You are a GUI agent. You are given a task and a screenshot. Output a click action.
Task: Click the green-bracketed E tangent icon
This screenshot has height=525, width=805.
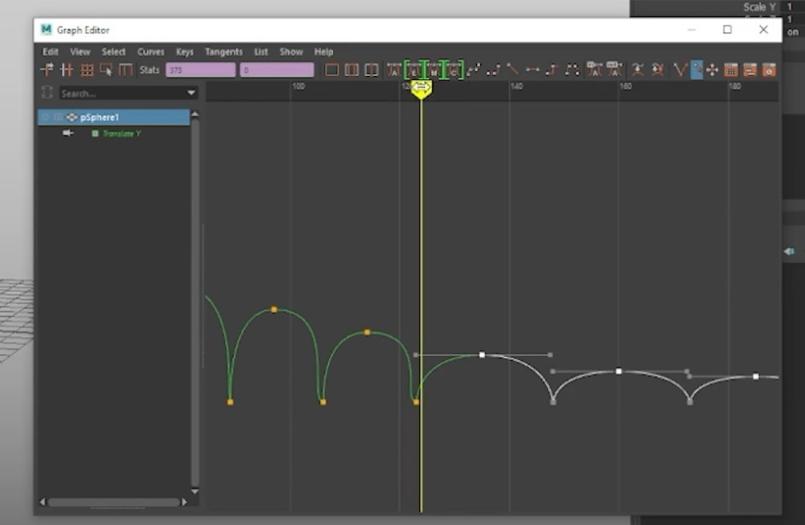(x=415, y=70)
